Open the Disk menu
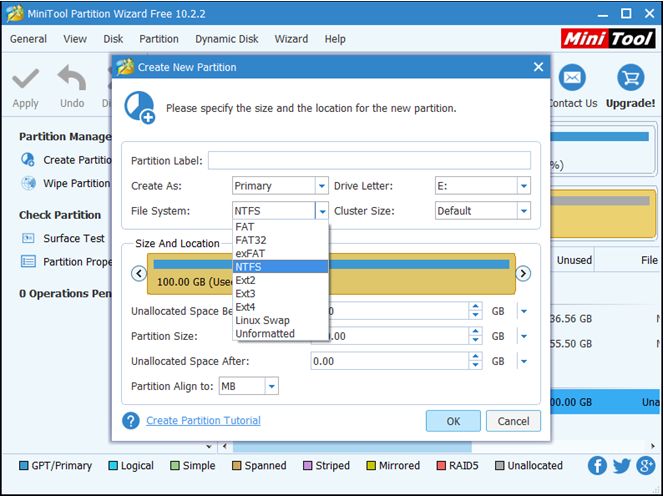Viewport: 664px width, 497px height. pos(113,39)
